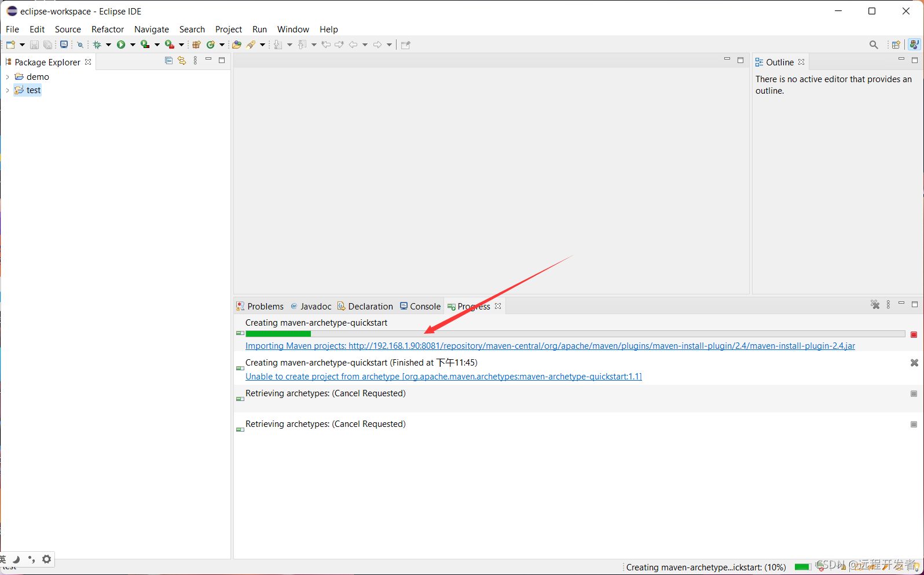Image resolution: width=924 pixels, height=575 pixels.
Task: Toggle Skip All Breakpoints
Action: [80, 45]
